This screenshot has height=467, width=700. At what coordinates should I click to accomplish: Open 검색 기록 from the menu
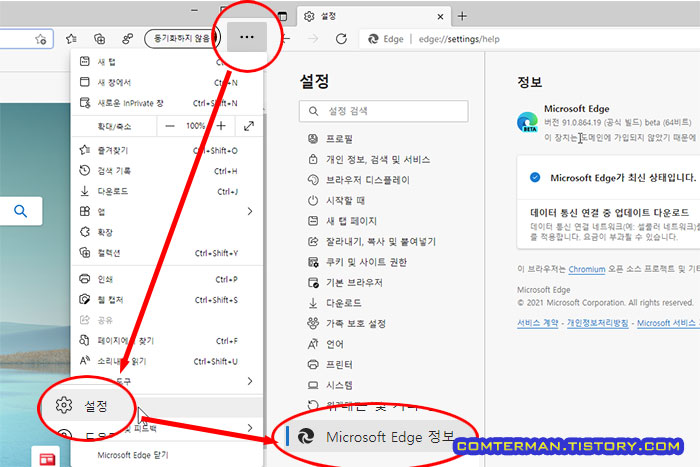tap(167, 171)
